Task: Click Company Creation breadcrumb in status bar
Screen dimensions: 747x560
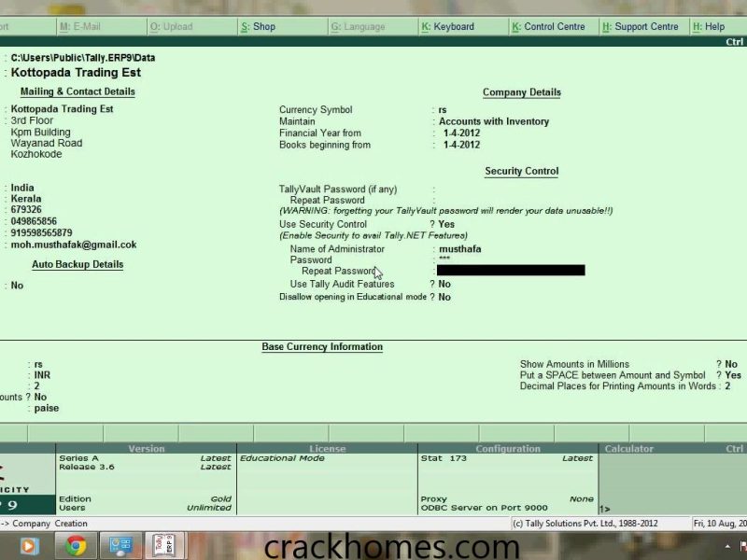Action: (x=49, y=524)
